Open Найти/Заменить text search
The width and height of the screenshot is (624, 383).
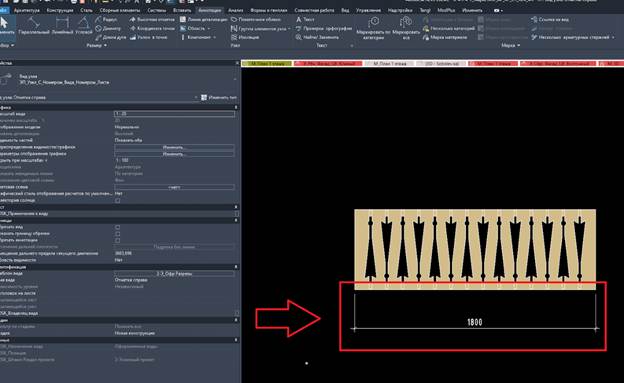[317, 37]
